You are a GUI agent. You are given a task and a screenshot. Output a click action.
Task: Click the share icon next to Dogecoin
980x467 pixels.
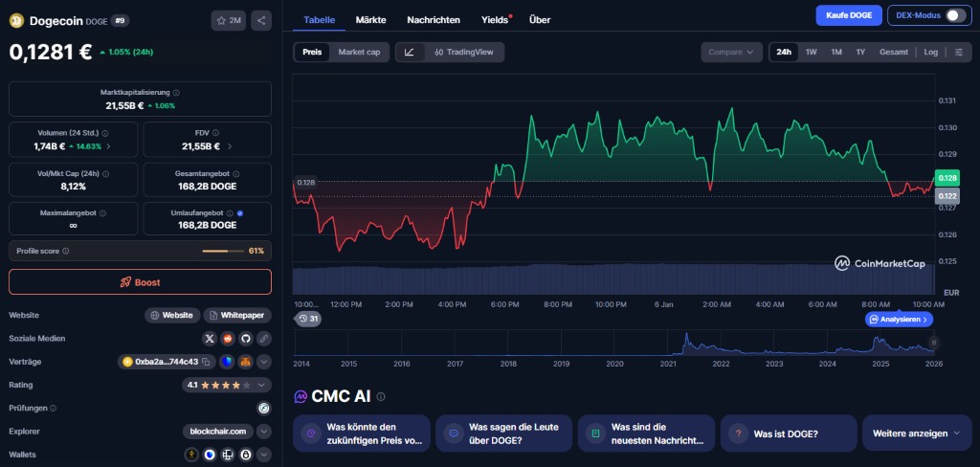coord(262,20)
